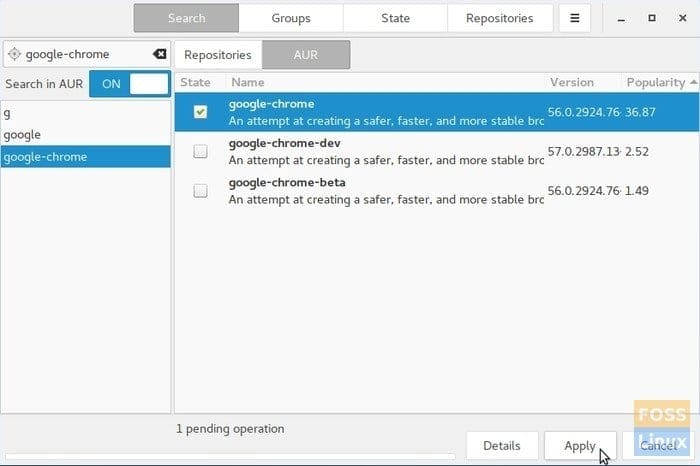
Task: Click version 57.0.2987.13 cell
Action: tap(583, 151)
